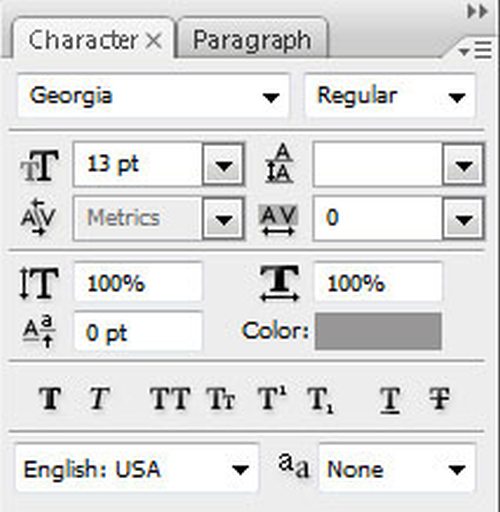Click the Superscript icon
Viewport: 500px width, 512px height.
point(272,398)
